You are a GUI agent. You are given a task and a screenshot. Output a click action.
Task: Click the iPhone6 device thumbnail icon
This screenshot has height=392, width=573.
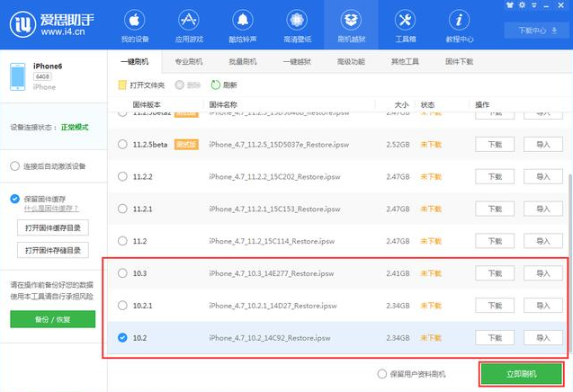18,76
